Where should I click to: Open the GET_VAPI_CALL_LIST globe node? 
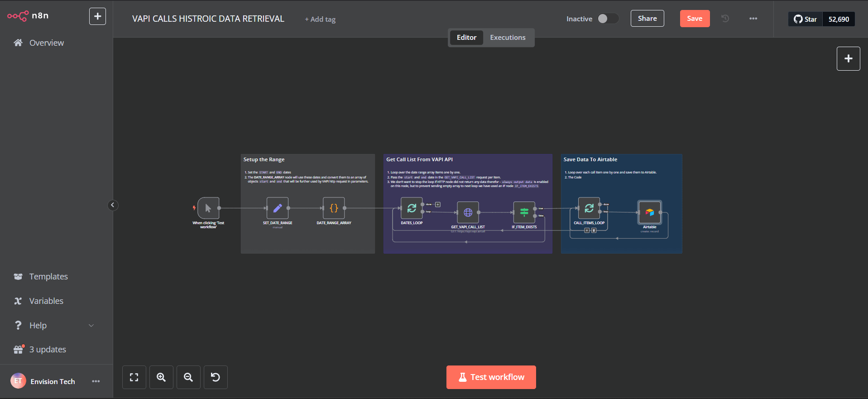[468, 212]
